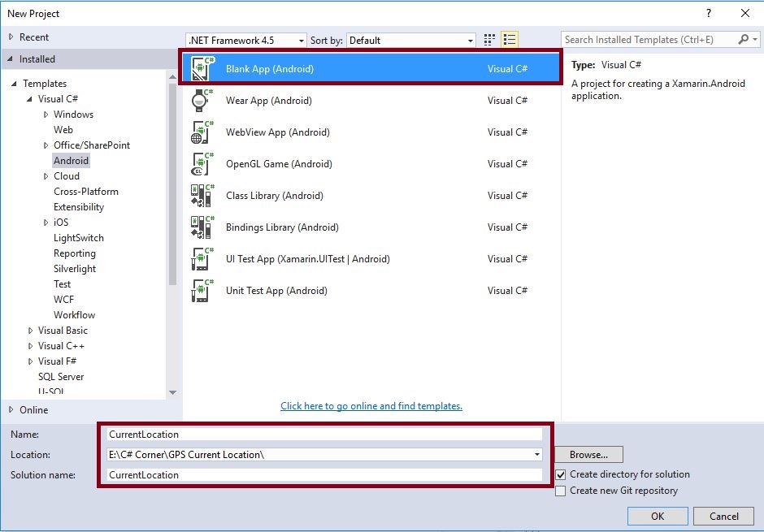Expand the Cloud tree node

coord(46,176)
